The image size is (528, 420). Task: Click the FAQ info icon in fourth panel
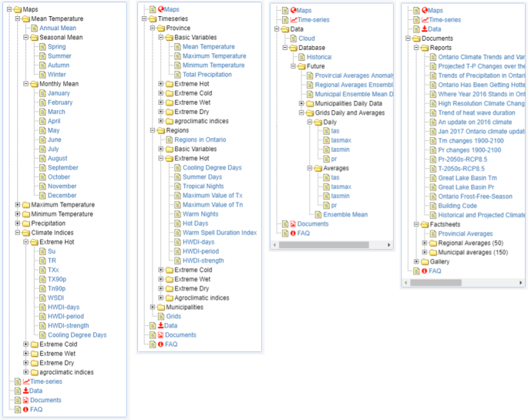click(425, 271)
